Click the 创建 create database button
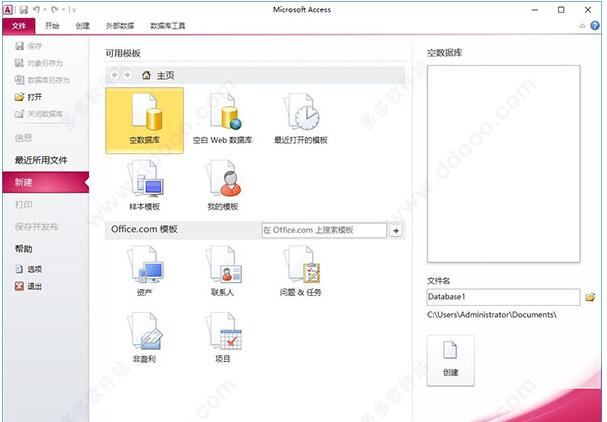The image size is (607, 422). click(x=451, y=360)
